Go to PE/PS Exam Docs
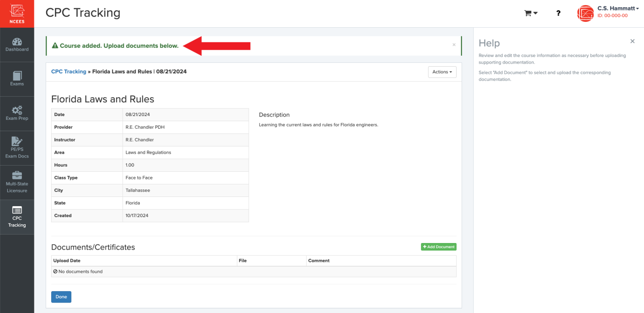Screen dimensions: 644x313 (17, 147)
